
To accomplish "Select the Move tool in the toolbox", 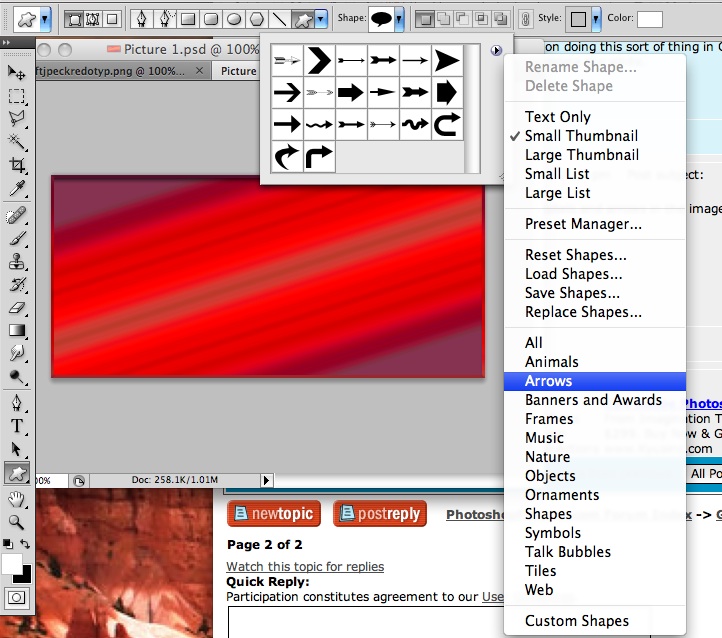I will click(17, 72).
